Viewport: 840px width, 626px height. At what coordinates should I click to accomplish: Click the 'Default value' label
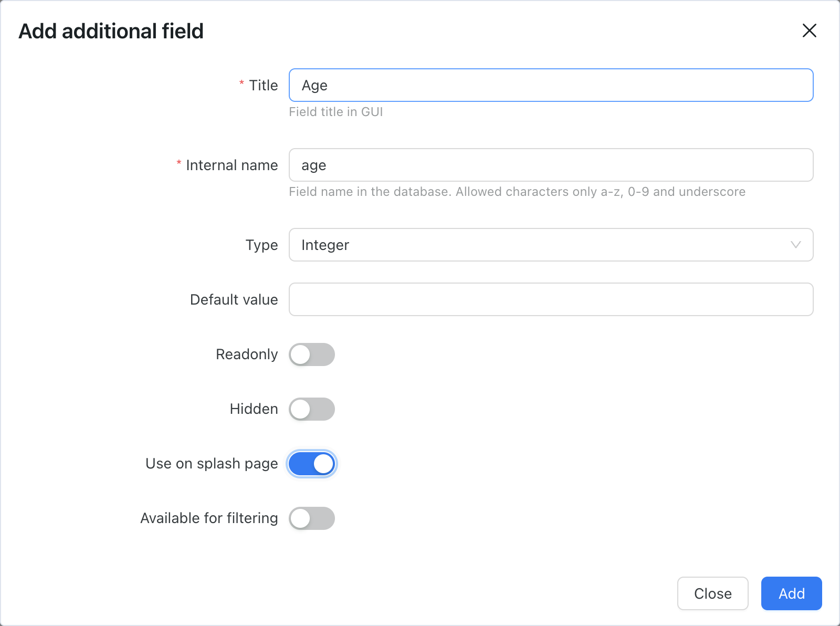coord(234,300)
